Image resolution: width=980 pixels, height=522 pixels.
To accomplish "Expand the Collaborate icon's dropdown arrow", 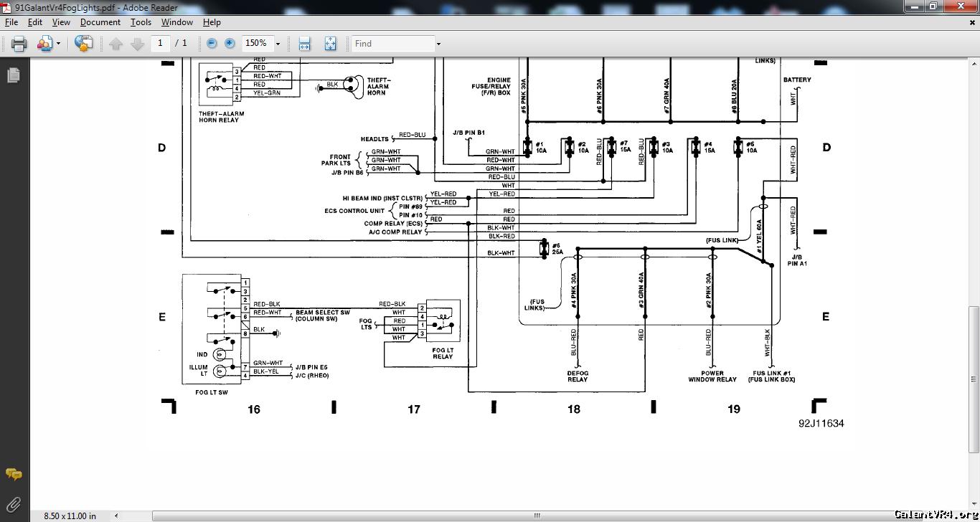I will 58,44.
